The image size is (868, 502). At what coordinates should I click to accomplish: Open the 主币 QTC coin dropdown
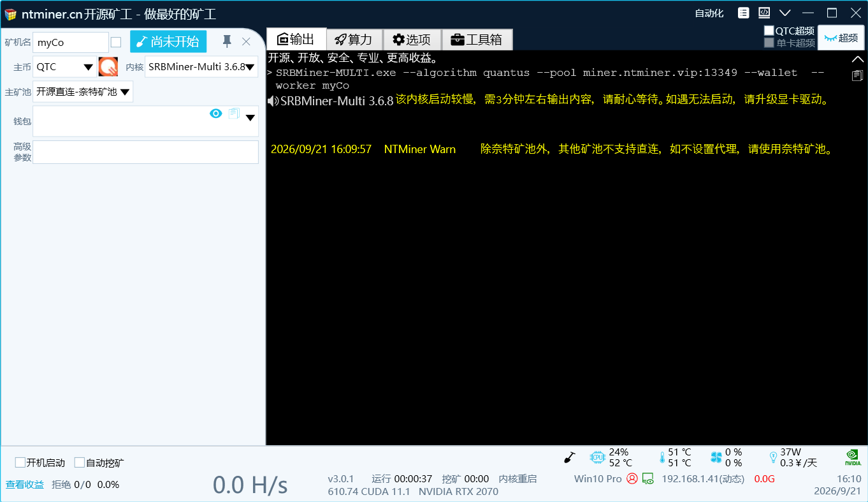64,66
